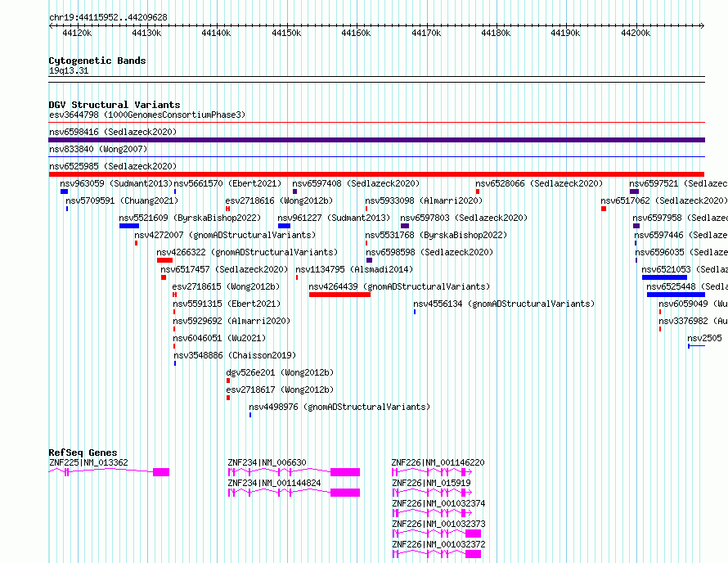Open the nsv6059049 variant label
Viewport: 728px width, 563px height.
(x=693, y=304)
